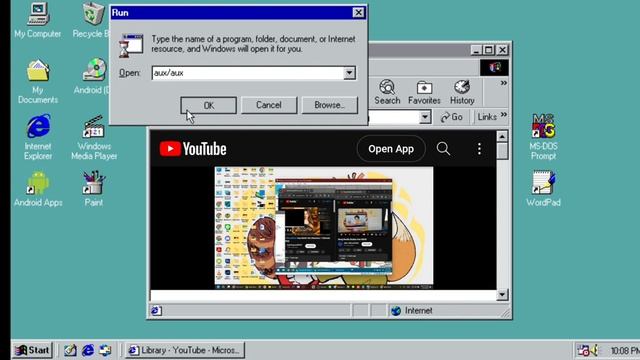The image size is (640, 360).
Task: Click the browser scrollbar down arrow
Action: coord(502,294)
